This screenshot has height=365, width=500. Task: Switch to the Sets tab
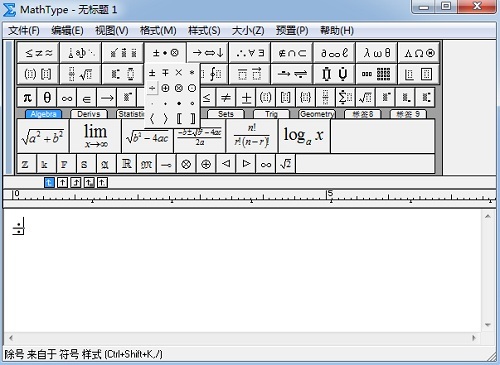(x=226, y=114)
